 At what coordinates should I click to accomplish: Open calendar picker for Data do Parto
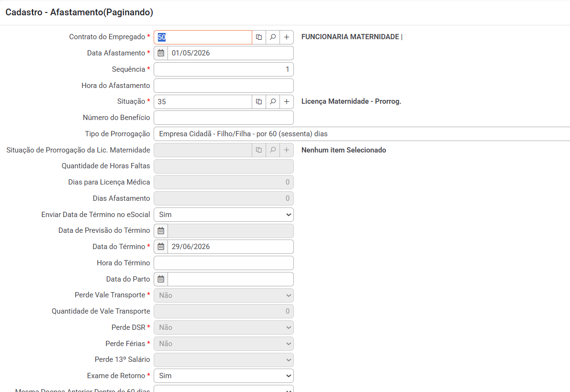pos(161,279)
